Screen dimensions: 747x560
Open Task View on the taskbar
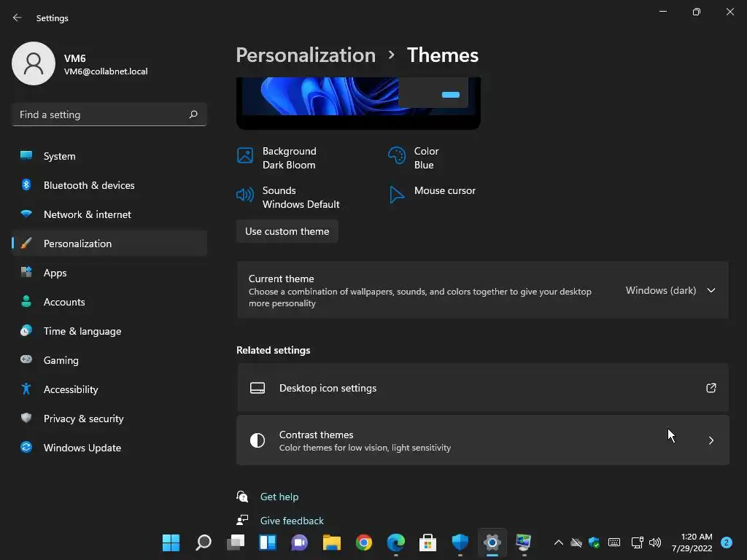click(236, 542)
